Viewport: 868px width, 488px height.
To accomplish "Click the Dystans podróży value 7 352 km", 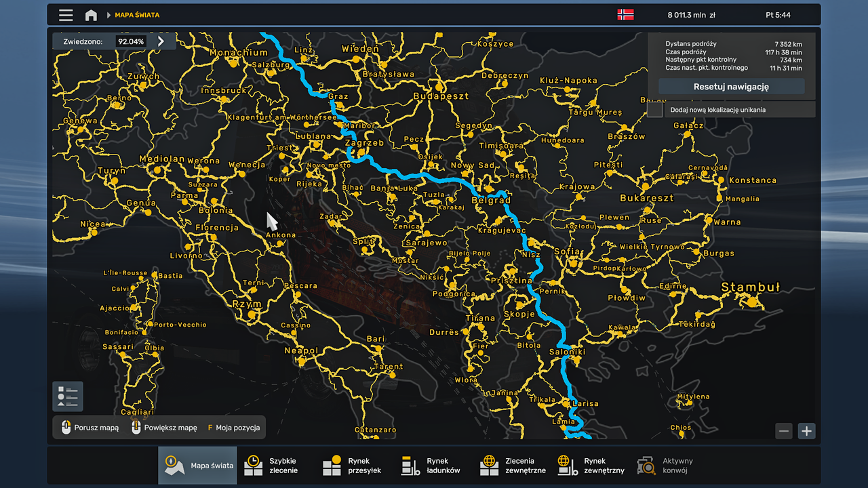I will tap(789, 44).
